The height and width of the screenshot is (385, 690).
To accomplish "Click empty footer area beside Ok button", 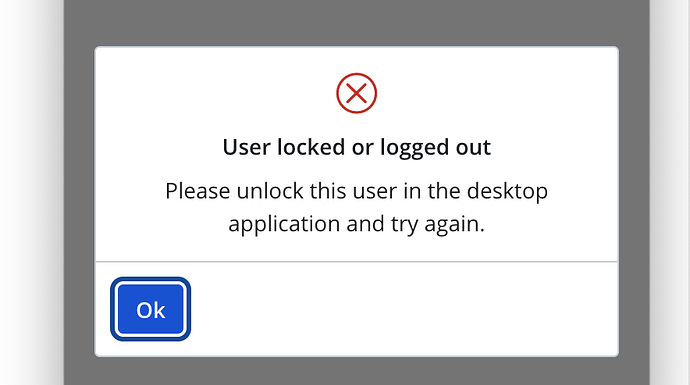I will coord(404,309).
